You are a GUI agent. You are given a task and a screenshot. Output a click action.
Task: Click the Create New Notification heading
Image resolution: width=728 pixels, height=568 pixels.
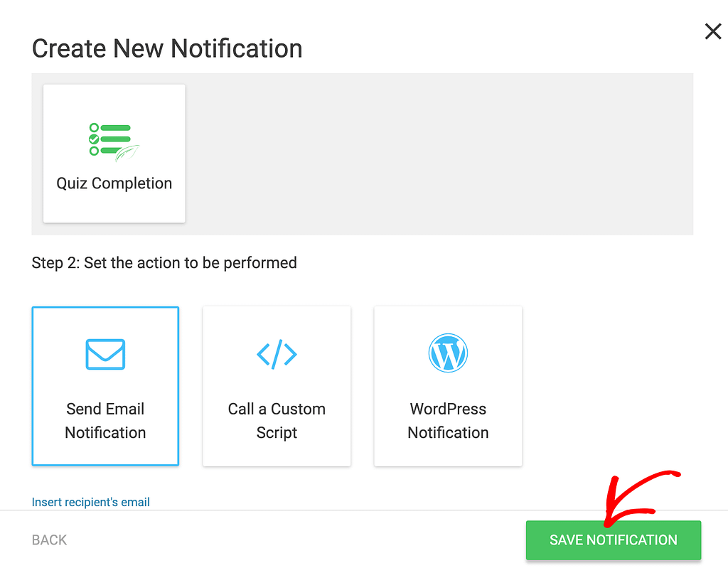[167, 48]
